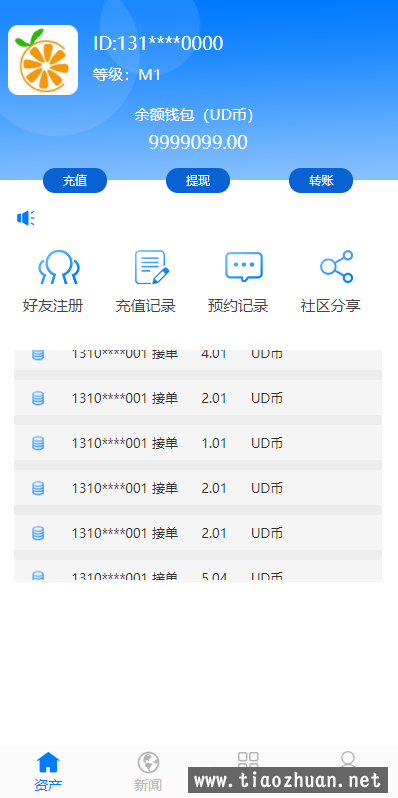The width and height of the screenshot is (398, 798).
Task: Click the 余额钱包 (UD币) label
Action: click(x=194, y=115)
